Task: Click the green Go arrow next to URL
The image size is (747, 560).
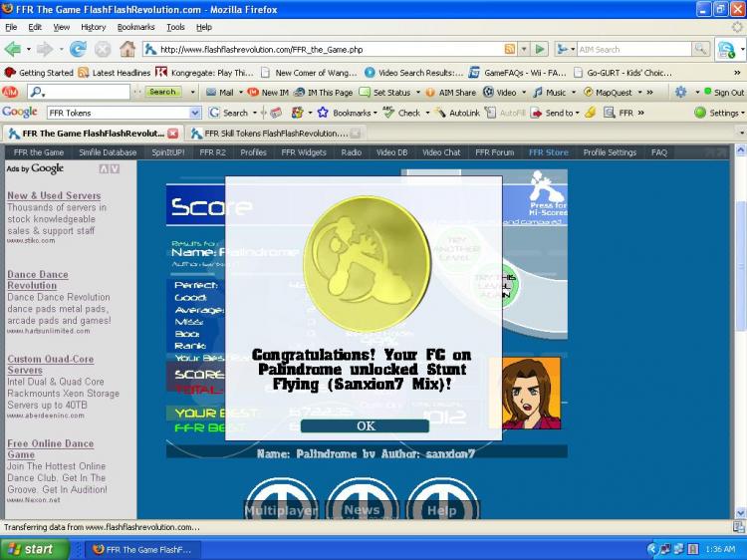Action: point(540,49)
